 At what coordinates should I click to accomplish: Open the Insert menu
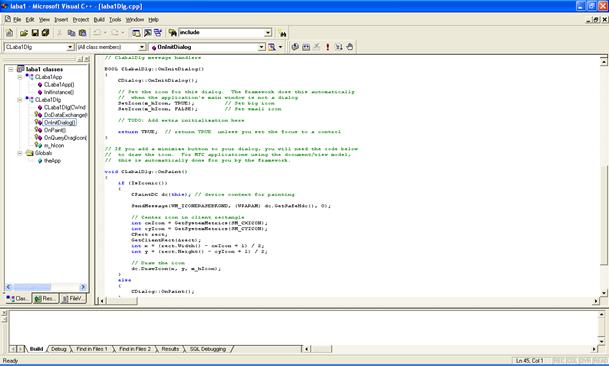click(x=61, y=19)
